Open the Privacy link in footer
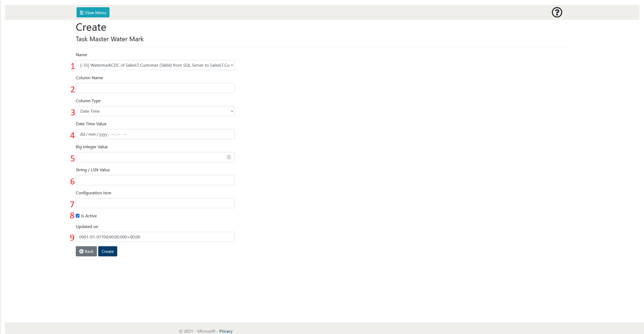This screenshot has width=644, height=334. coord(226,331)
